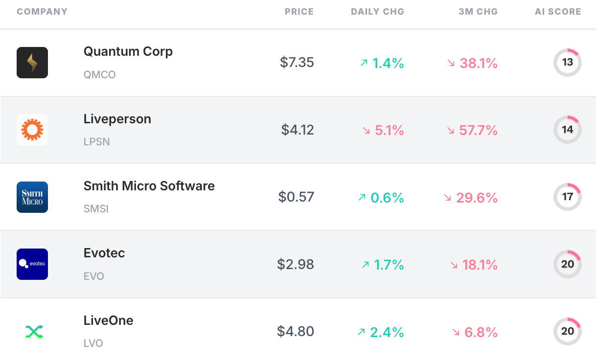The height and width of the screenshot is (364, 596).
Task: Click the LVO ticker symbol
Action: click(93, 343)
